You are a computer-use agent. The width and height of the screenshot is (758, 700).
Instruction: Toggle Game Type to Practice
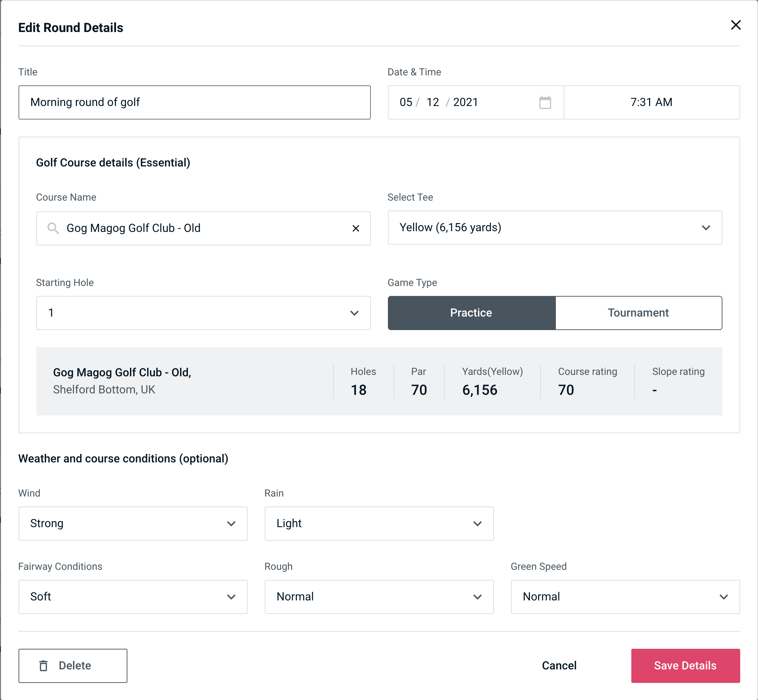[471, 313]
